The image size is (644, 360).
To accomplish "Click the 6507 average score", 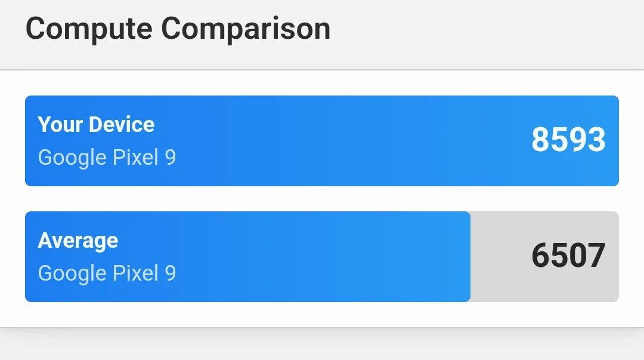I will [x=568, y=256].
